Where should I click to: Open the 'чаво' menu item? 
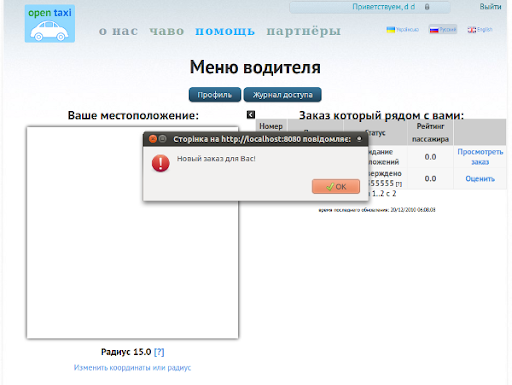coord(166,31)
